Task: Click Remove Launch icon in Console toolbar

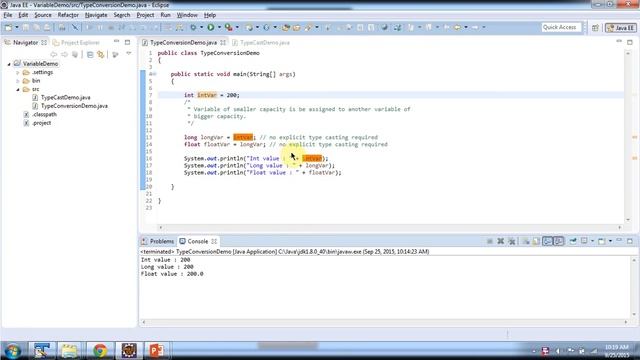Action: pos(500,241)
